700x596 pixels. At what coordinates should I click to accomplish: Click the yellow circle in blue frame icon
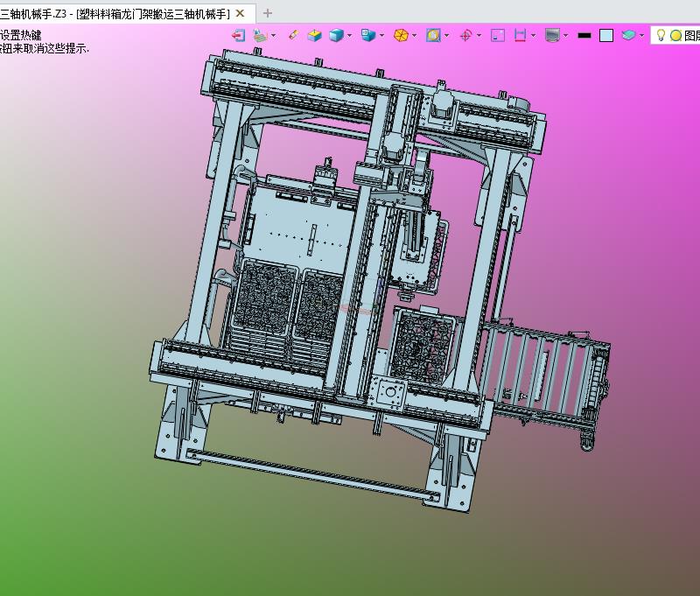[x=433, y=35]
